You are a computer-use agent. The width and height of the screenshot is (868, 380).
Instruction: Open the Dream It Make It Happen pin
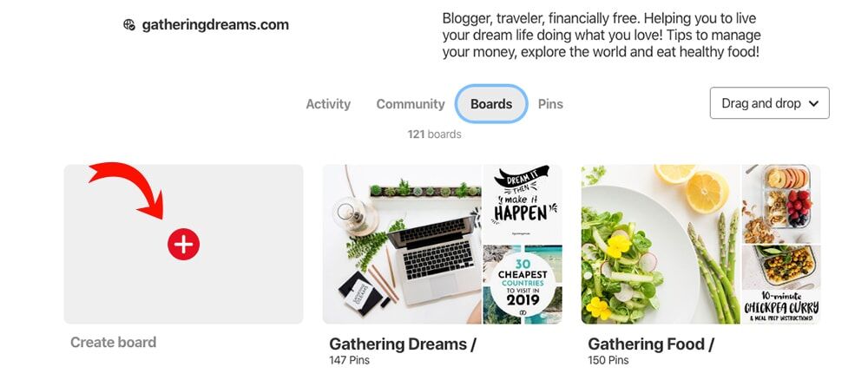click(523, 204)
